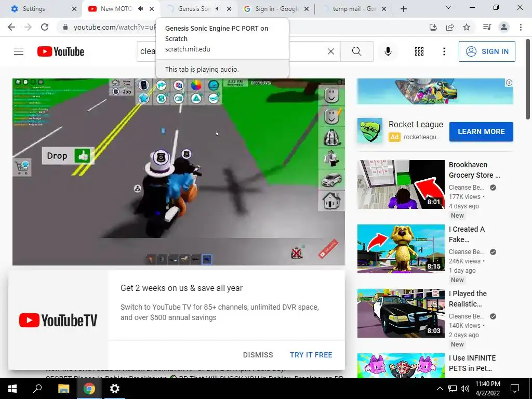Open the volume control in tray
The width and height of the screenshot is (532, 399).
click(464, 389)
